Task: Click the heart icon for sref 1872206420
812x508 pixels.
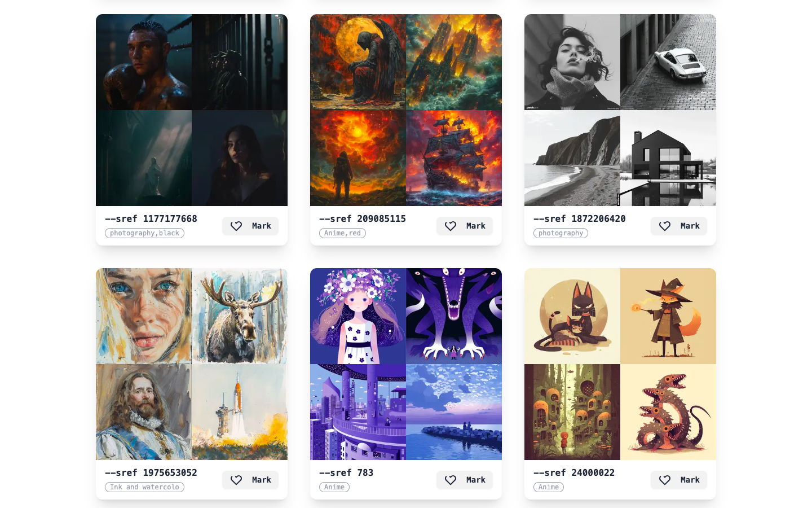Action: 665,226
